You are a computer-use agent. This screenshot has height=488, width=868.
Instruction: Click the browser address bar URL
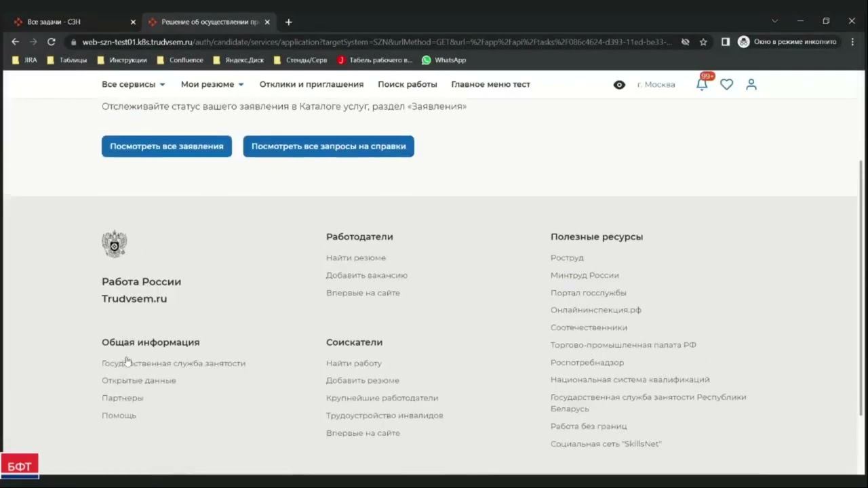[377, 42]
